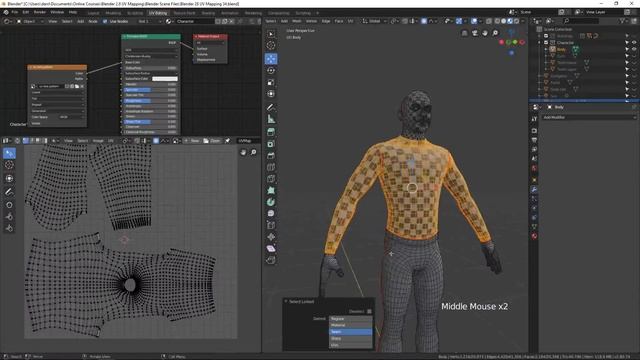Click the viewport zoom magnifier gizmo
Image resolution: width=640 pixels, height=360 pixels.
[x=495, y=33]
